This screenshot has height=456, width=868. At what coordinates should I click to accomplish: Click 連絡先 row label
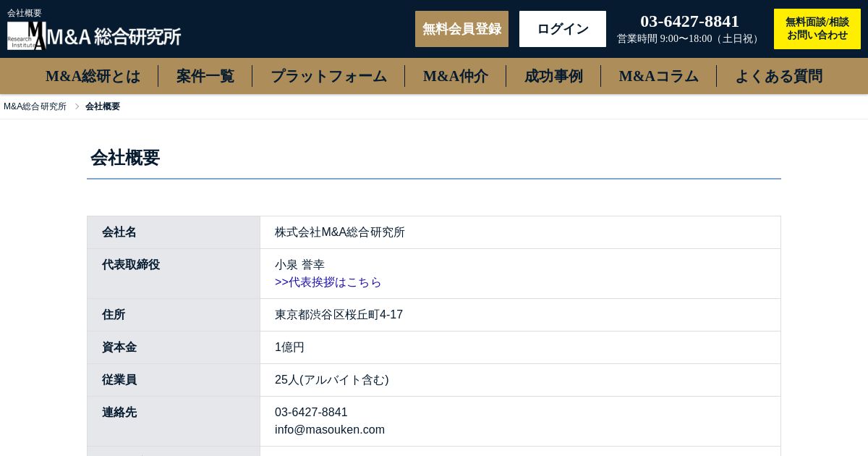point(119,413)
